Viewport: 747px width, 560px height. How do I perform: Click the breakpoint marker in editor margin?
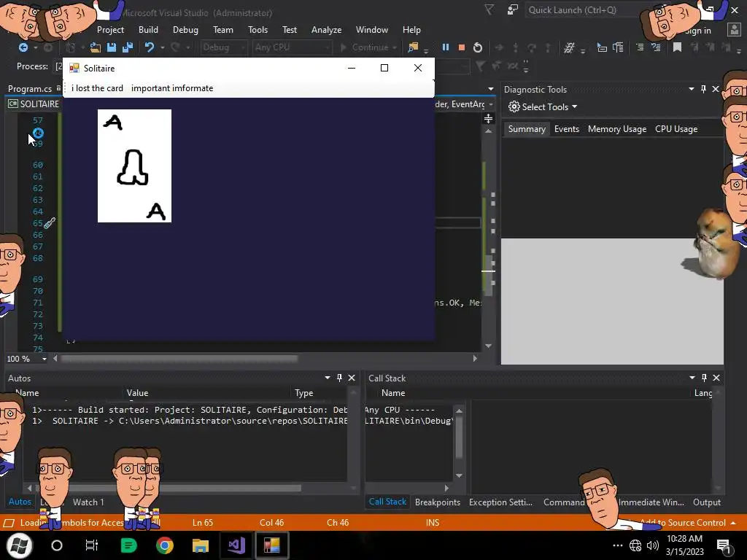38,133
